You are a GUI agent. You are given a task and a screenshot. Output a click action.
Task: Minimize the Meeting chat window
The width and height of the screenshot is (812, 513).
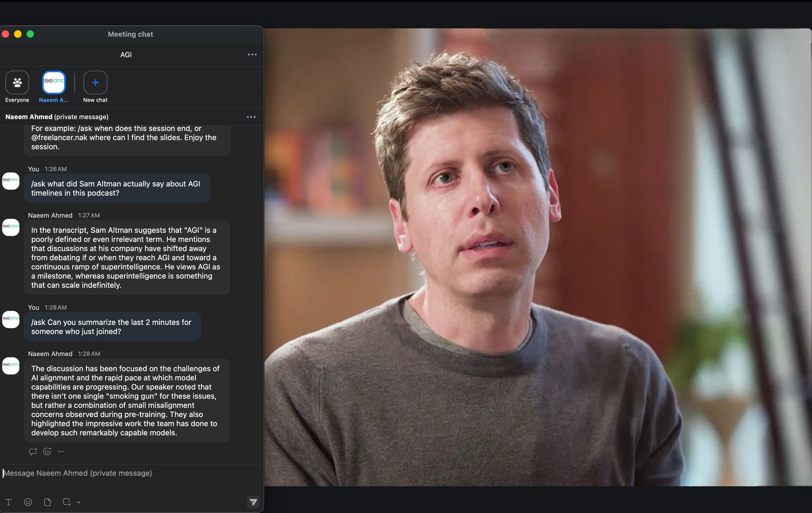pyautogui.click(x=18, y=34)
